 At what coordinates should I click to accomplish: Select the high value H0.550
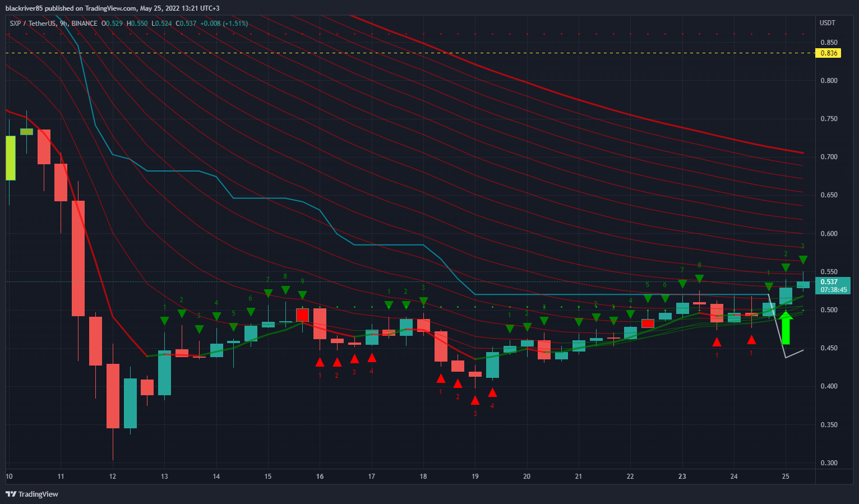(137, 24)
